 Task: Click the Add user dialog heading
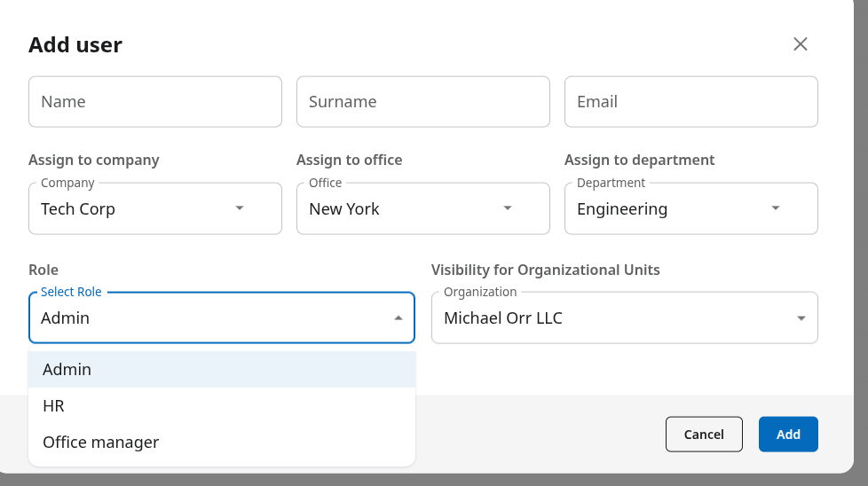click(75, 45)
